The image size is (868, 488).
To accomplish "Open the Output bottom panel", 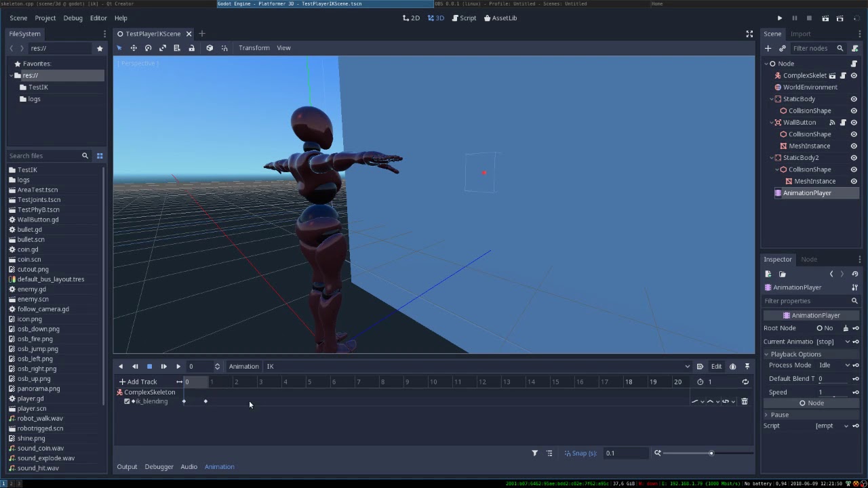I will tap(127, 467).
